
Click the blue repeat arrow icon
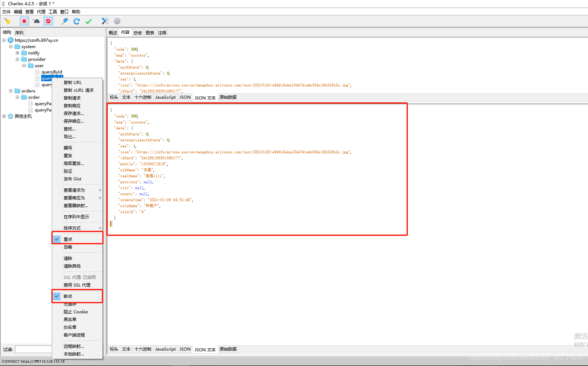(77, 21)
